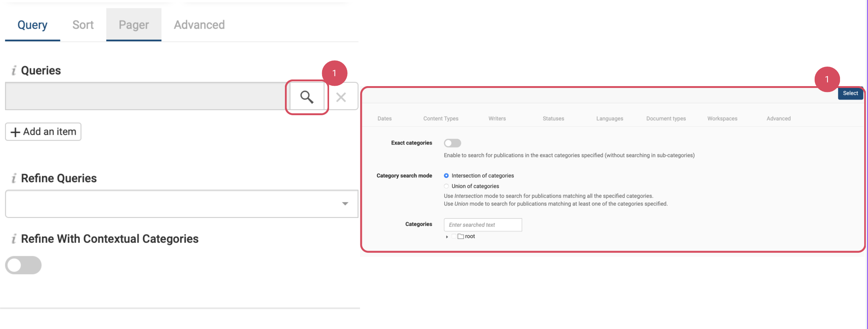868x329 pixels.
Task: Open the Content Types filter tab
Action: (x=441, y=118)
